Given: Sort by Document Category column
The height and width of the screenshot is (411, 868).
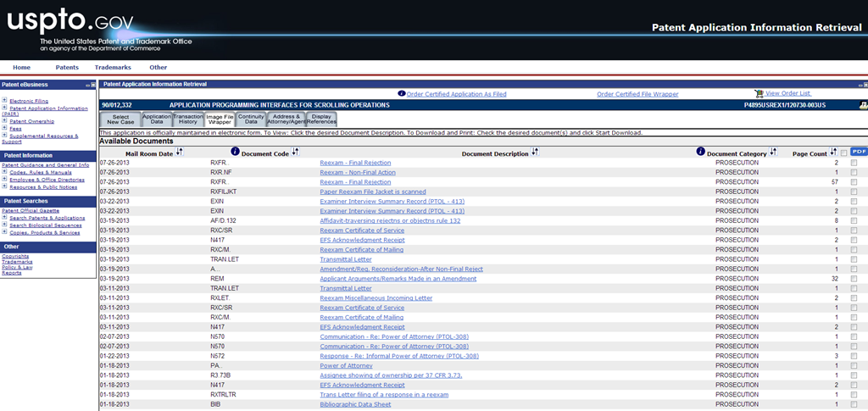Looking at the screenshot, I should [x=773, y=153].
